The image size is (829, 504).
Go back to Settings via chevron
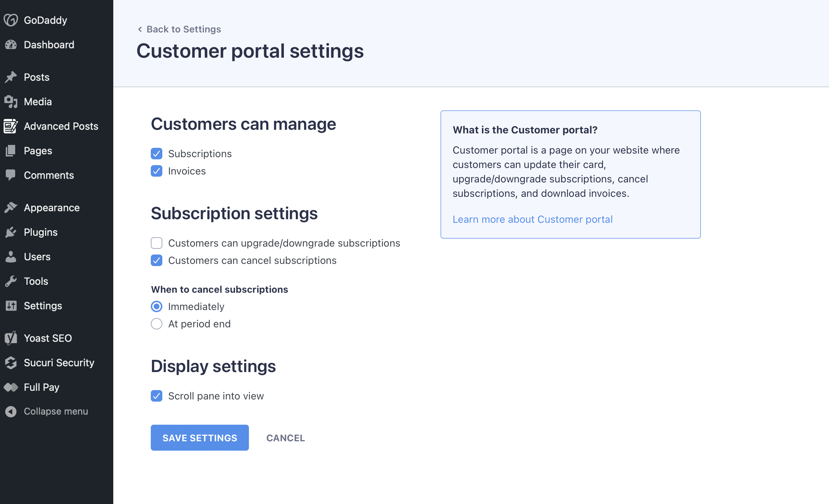coord(140,29)
